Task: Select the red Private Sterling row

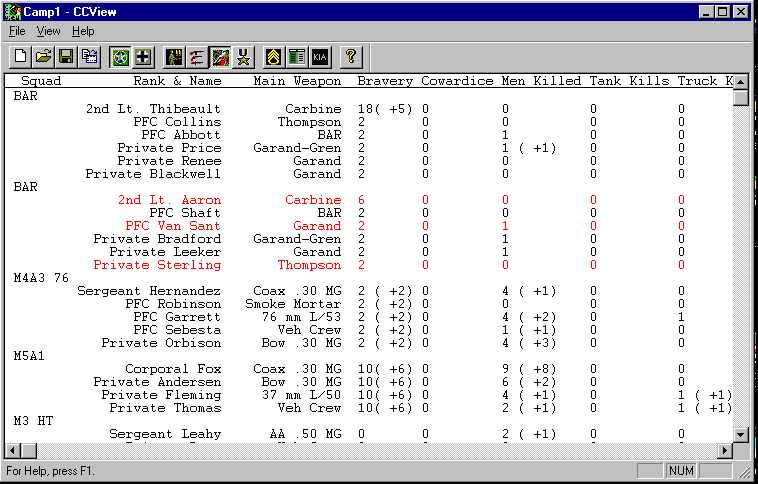Action: click(x=368, y=265)
